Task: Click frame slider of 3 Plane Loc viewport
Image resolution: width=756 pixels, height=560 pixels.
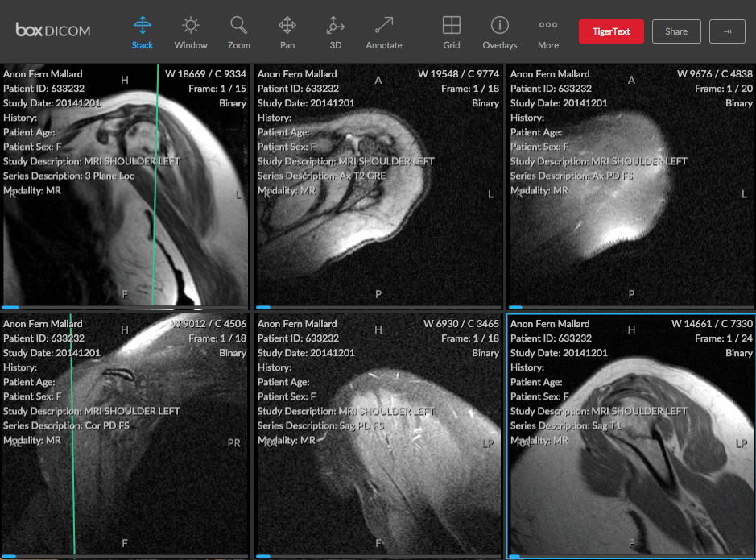Action: [x=125, y=307]
